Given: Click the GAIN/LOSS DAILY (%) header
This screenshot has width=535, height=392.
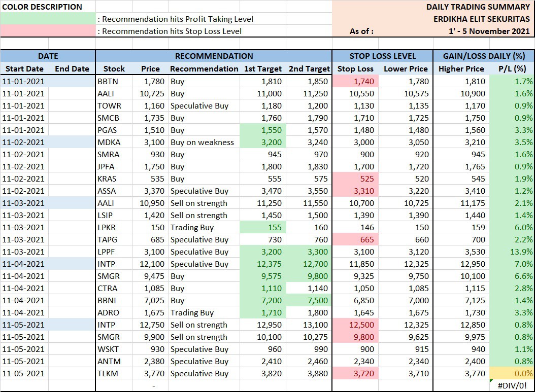Looking at the screenshot, I should [483, 56].
